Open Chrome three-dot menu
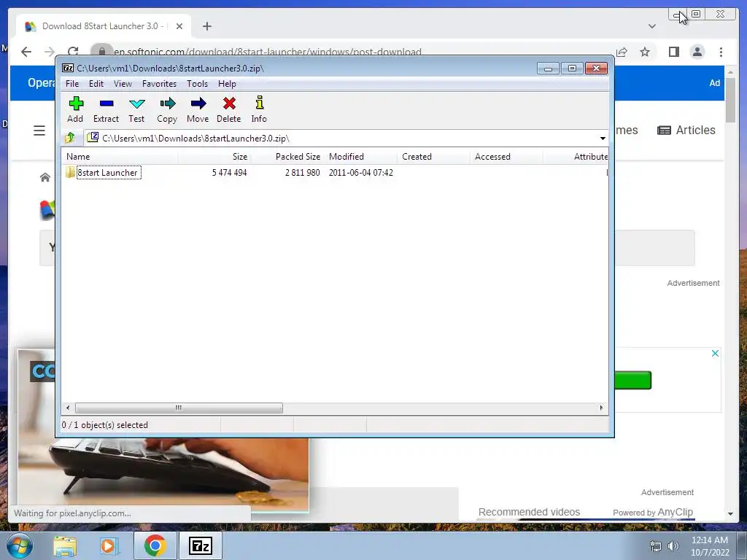Viewport: 747px width, 560px height. coord(721,52)
